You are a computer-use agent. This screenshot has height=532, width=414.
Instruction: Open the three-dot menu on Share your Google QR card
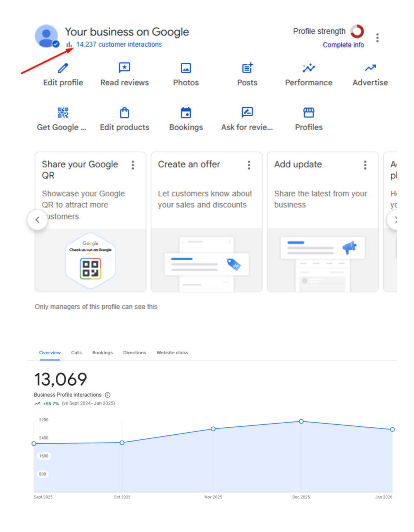133,166
